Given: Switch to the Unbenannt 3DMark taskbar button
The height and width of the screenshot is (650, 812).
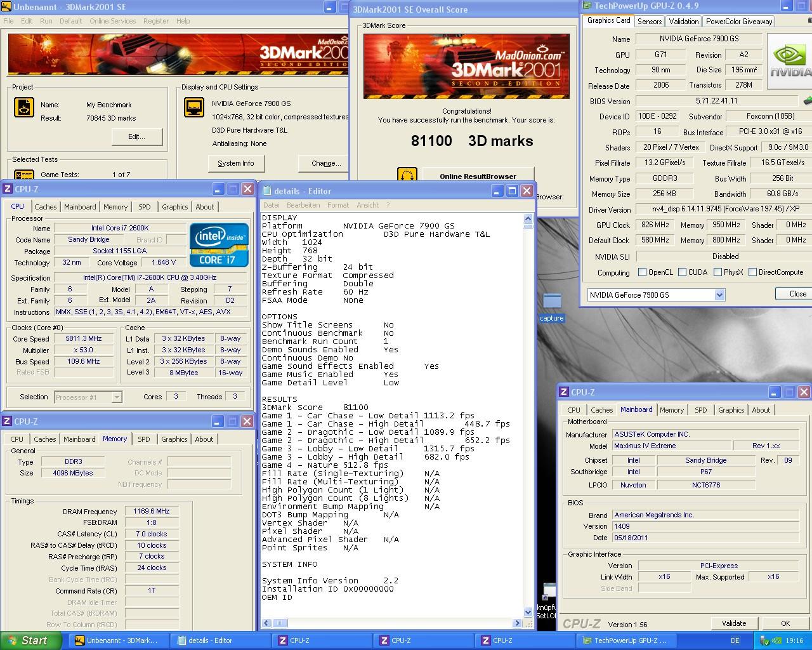Looking at the screenshot, I should click(x=118, y=640).
